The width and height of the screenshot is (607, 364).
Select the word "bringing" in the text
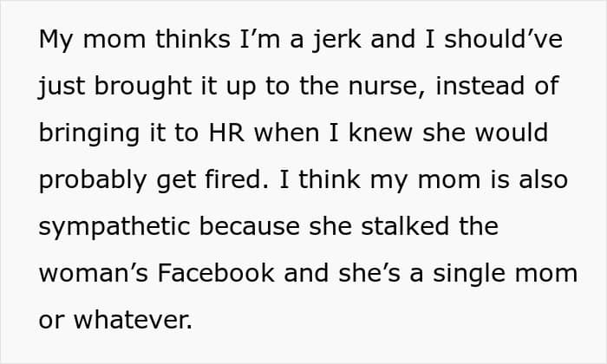89,134
